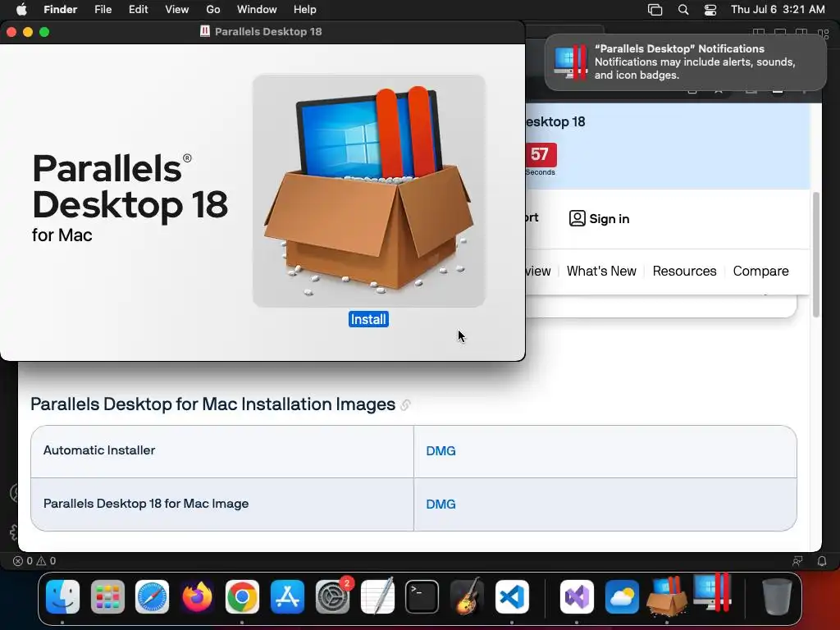
Task: Open the Help menu
Action: pos(305,9)
